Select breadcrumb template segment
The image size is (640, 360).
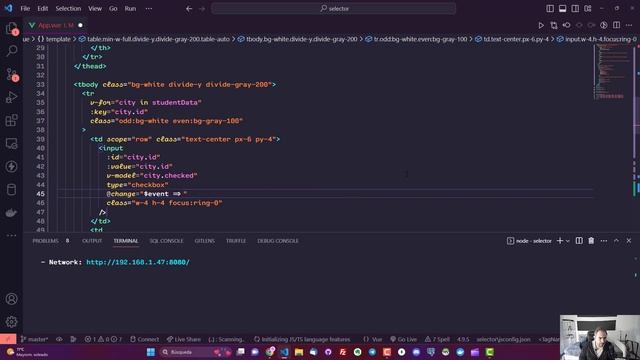[x=54, y=39]
